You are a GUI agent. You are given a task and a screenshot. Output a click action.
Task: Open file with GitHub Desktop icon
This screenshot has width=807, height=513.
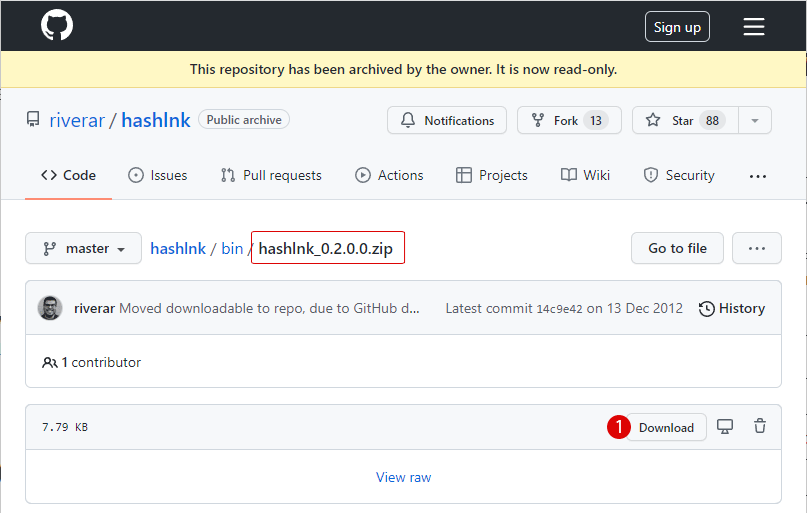click(725, 427)
